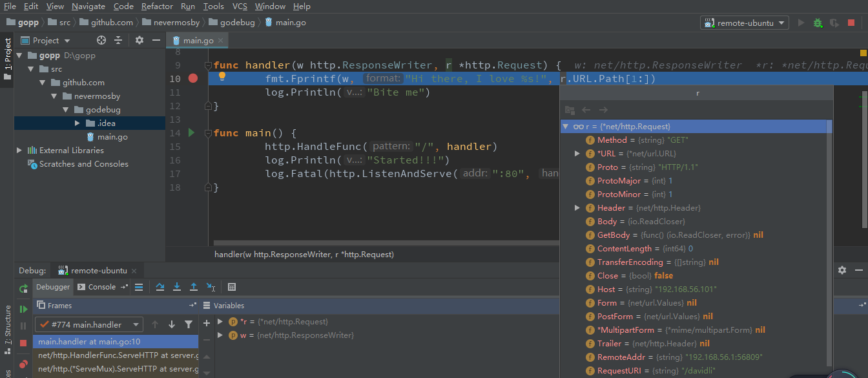Screen dimensions: 868x378
Task: Toggle the 1: Project tool window
Action: coord(7,58)
